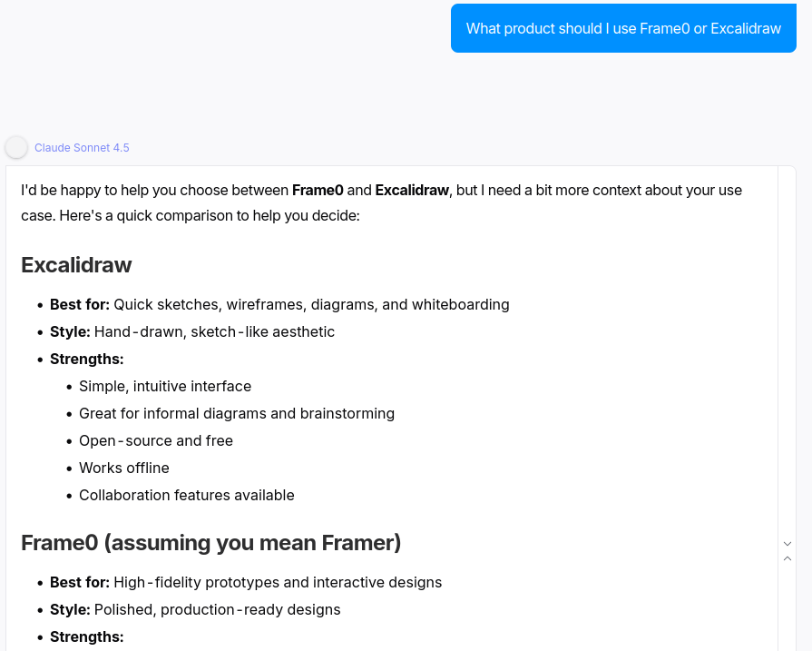Click the bold Excalidraw in the intro sentence
The height and width of the screenshot is (651, 812).
[412, 191]
